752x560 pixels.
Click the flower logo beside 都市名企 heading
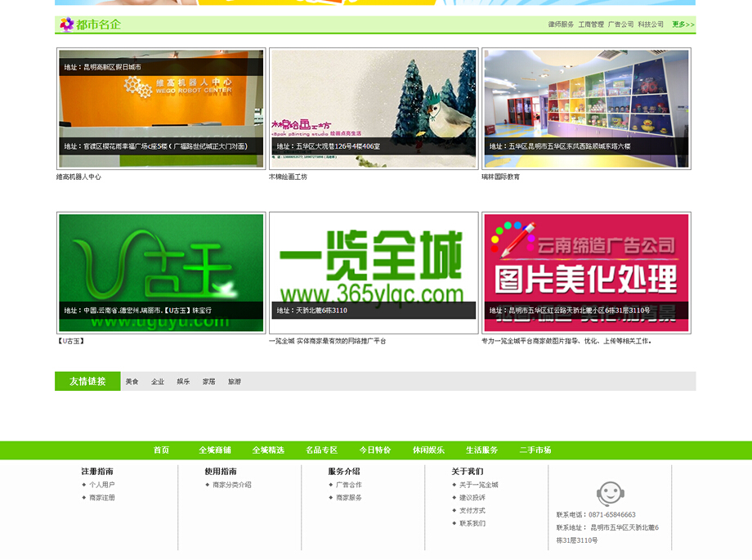[x=68, y=25]
